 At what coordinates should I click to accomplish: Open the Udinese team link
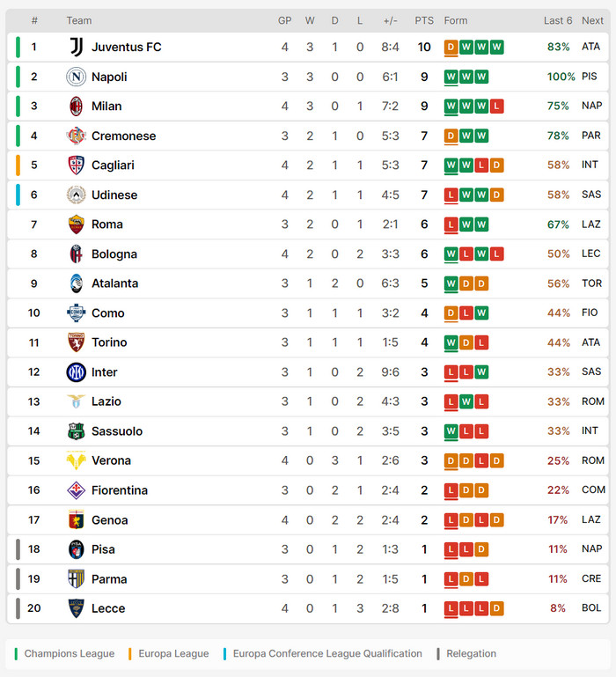(x=114, y=195)
